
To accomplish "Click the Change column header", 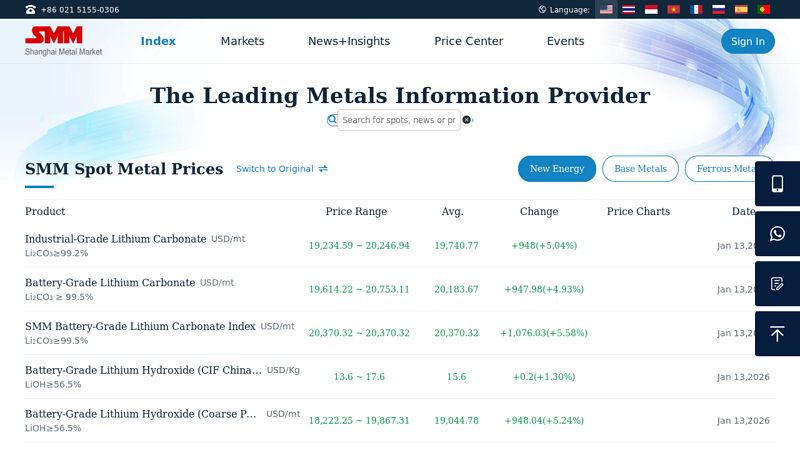I will point(539,211).
